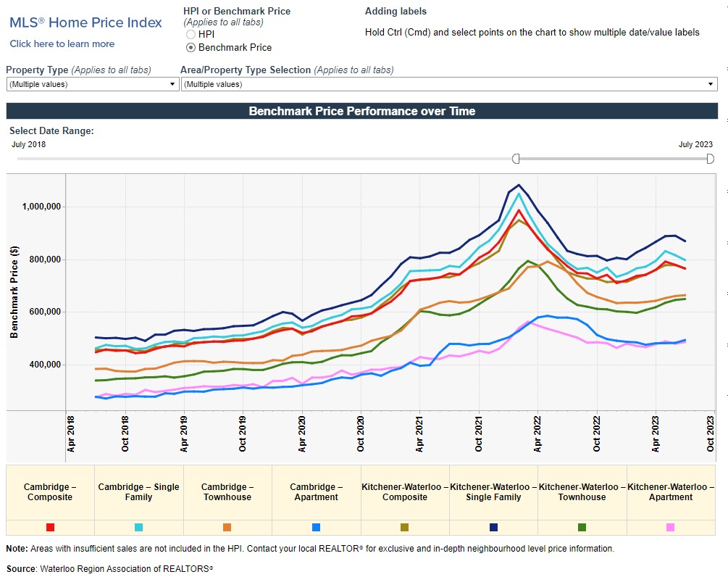728x577 pixels.
Task: Select the Cambridge – Townhouse legend label
Action: coord(227,492)
